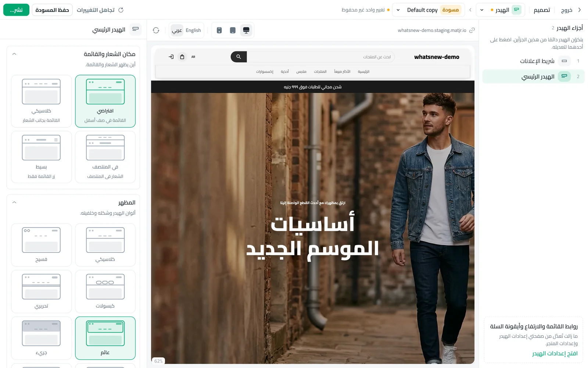Click the chevron next to خروج
The height and width of the screenshot is (368, 588).
click(580, 10)
